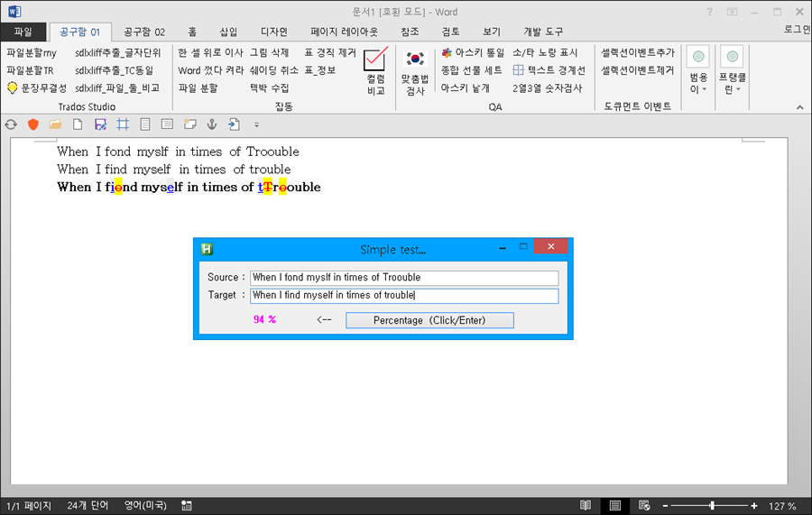Click 127 % zoom level in status bar

(x=782, y=506)
